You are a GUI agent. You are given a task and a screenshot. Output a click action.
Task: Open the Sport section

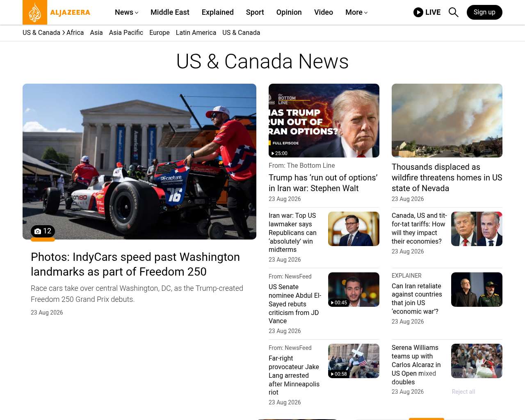pos(255,12)
